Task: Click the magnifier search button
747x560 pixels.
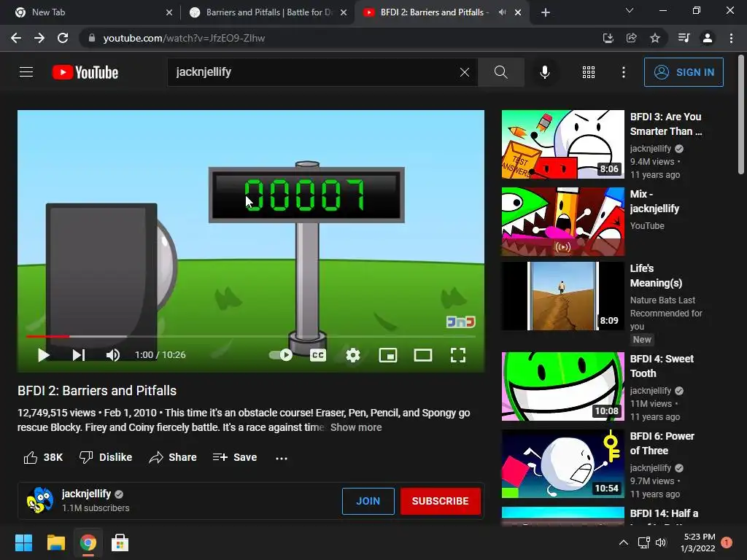Action: [500, 72]
